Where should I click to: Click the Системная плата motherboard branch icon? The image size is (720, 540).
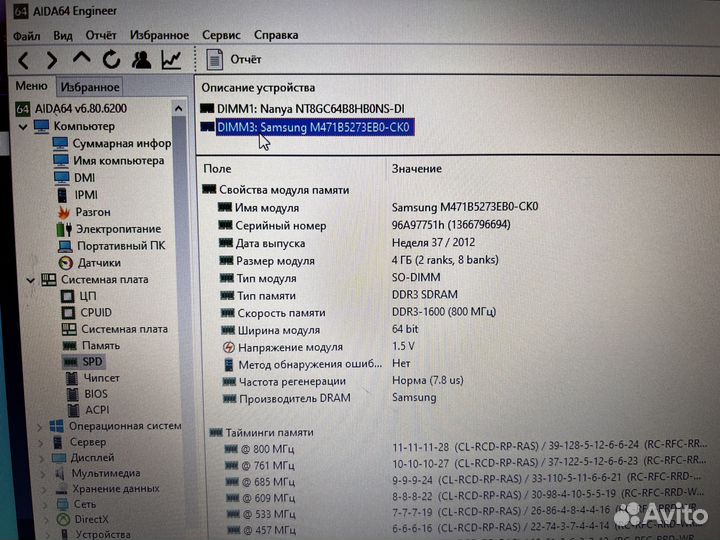click(49, 279)
